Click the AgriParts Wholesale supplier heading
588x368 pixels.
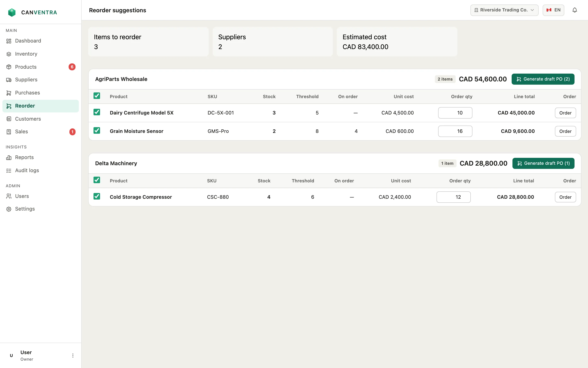coord(121,79)
